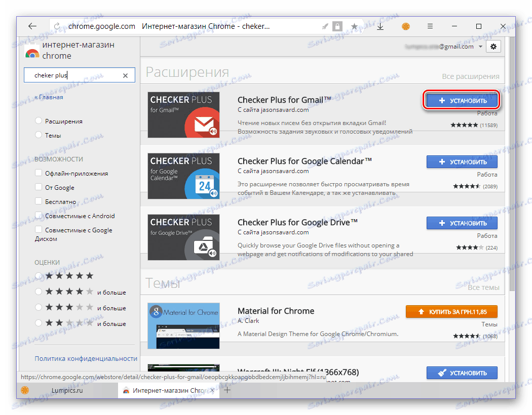
Task: Check Совместимые с Google Диском checkbox
Action: click(39, 230)
